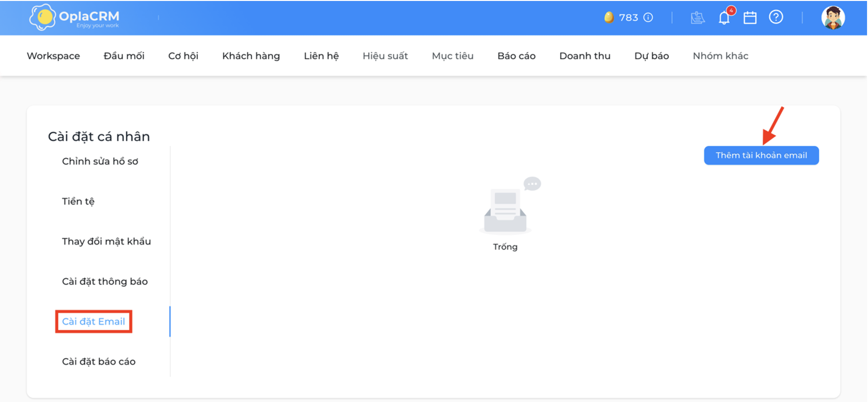Viewport: 868px width, 402px height.
Task: Select Tiền tệ setting
Action: [x=78, y=201]
